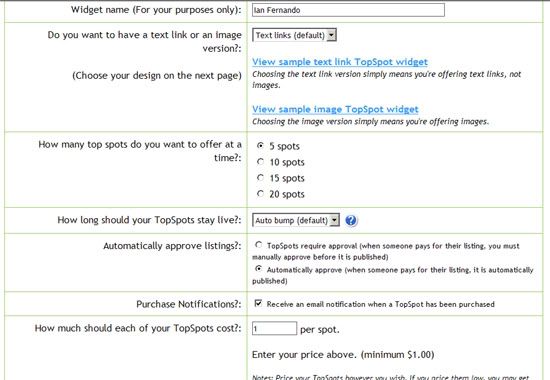Viewport: 550px width, 380px height.
Task: Choose TopSpots require approval option
Action: 259,245
